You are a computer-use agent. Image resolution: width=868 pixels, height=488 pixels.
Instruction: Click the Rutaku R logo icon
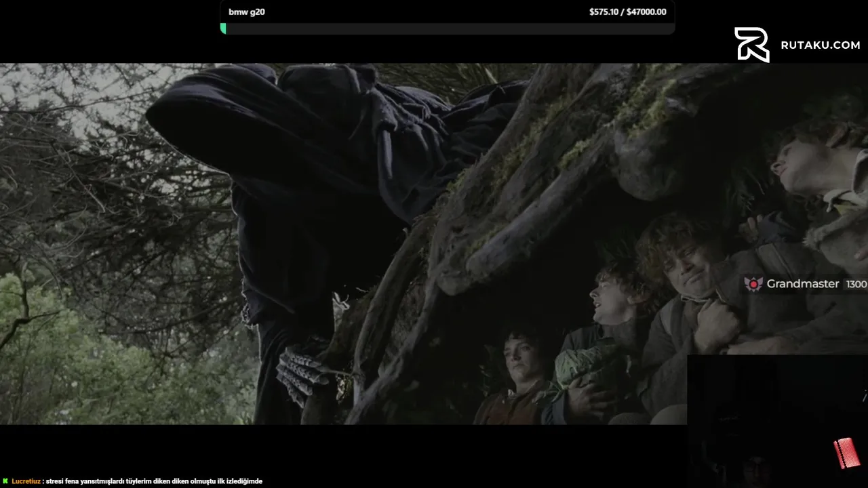(x=752, y=45)
